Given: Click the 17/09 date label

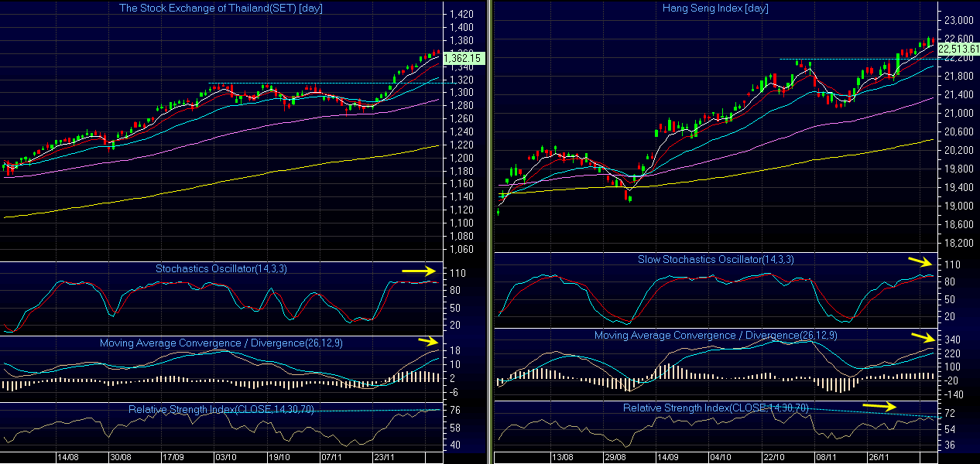Looking at the screenshot, I should pos(173,458).
